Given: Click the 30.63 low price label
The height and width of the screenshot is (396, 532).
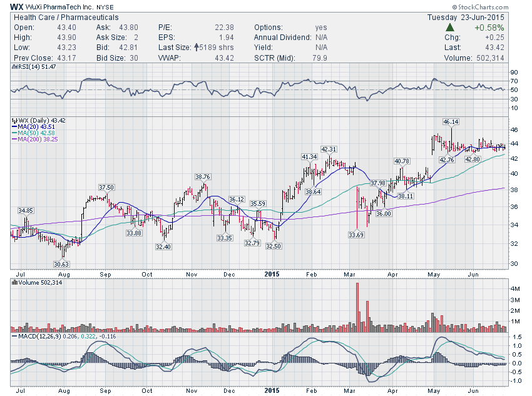Looking at the screenshot, I should pyautogui.click(x=61, y=265).
